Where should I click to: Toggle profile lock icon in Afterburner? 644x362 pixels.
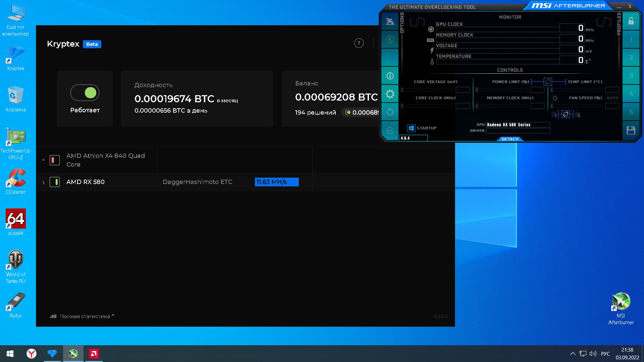(631, 21)
